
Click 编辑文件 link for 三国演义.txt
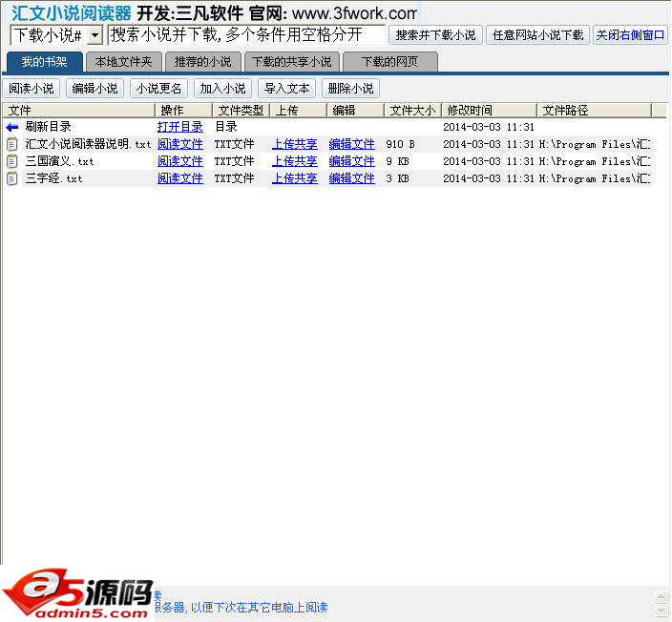click(x=352, y=161)
